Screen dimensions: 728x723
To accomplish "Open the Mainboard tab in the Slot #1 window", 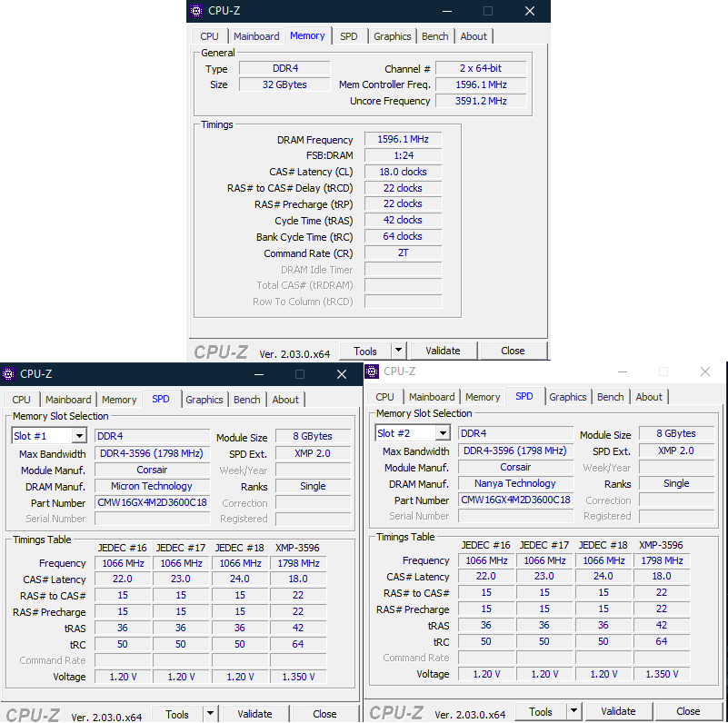I will coord(68,400).
